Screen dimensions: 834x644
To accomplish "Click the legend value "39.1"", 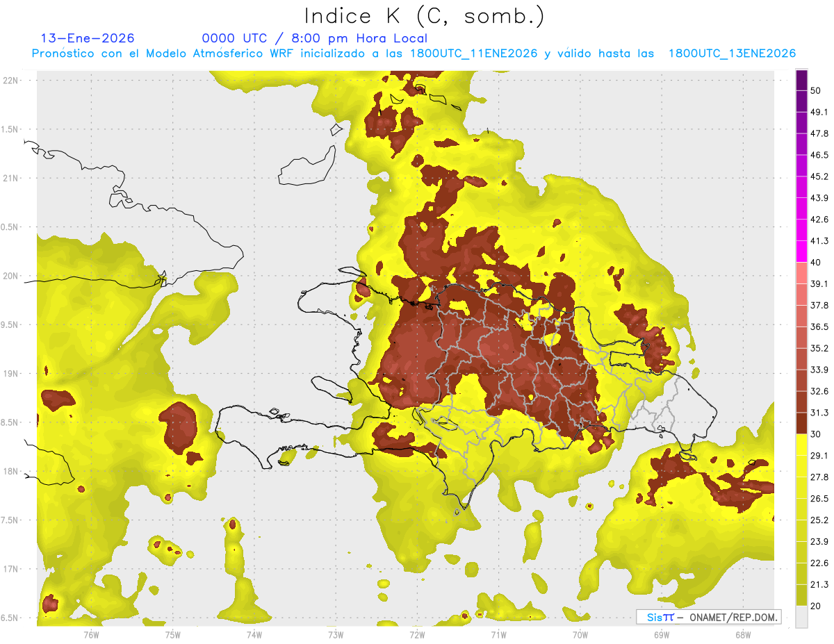I will point(819,283).
